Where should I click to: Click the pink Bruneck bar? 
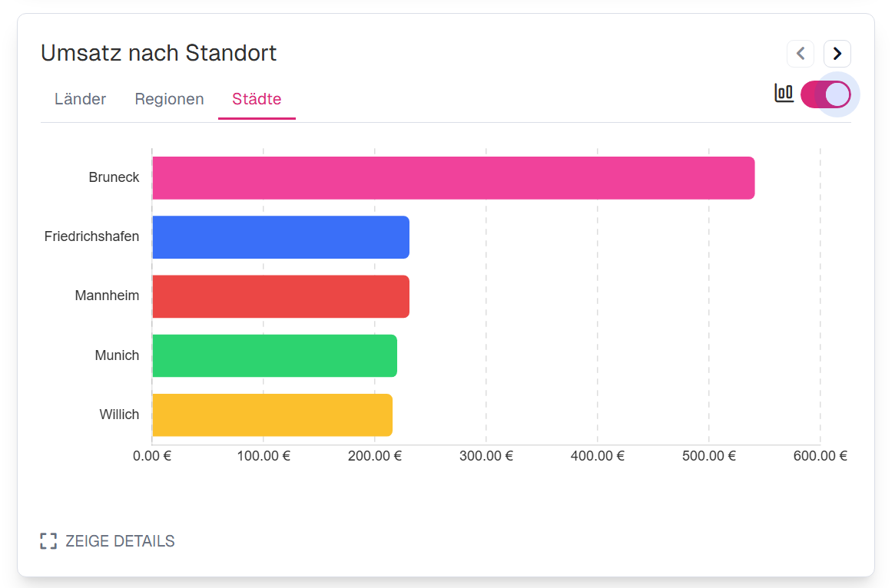click(453, 178)
